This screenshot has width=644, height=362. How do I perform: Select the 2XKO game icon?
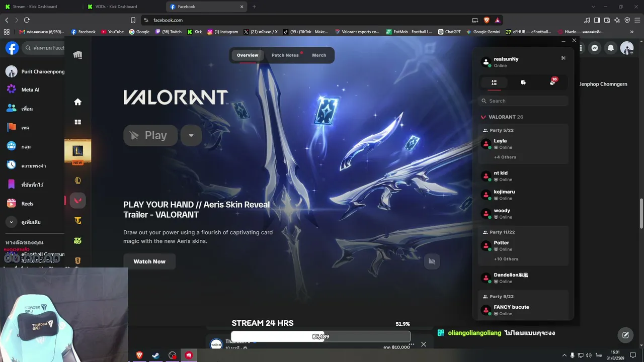tap(77, 241)
